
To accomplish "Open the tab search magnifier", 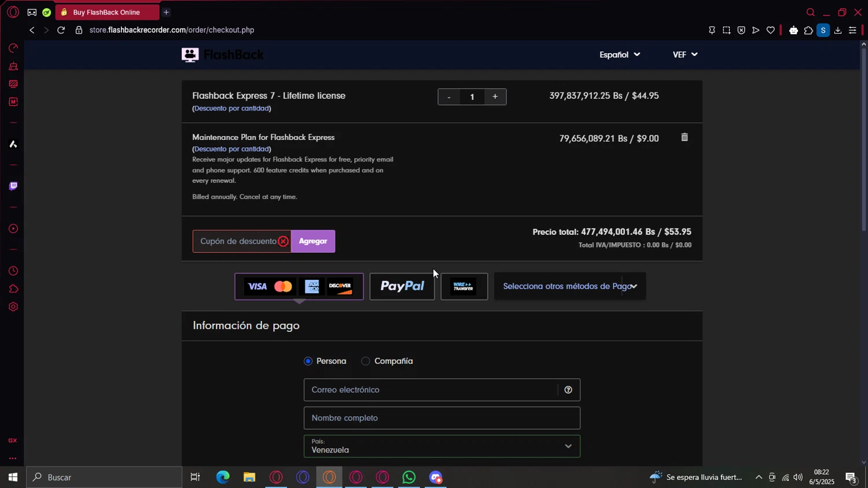I will pyautogui.click(x=811, y=12).
